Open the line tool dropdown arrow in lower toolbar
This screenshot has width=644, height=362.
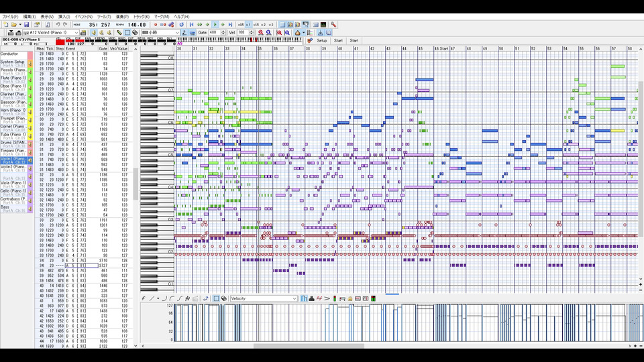pos(158,298)
